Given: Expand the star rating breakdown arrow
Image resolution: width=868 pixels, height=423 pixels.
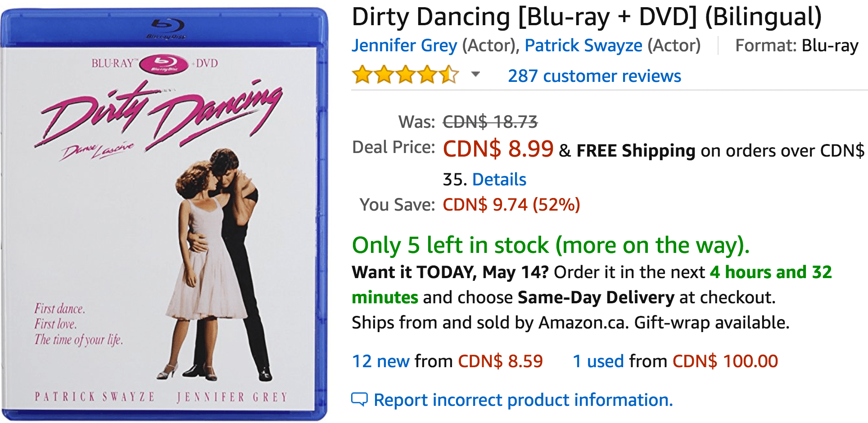Looking at the screenshot, I should pos(475,74).
